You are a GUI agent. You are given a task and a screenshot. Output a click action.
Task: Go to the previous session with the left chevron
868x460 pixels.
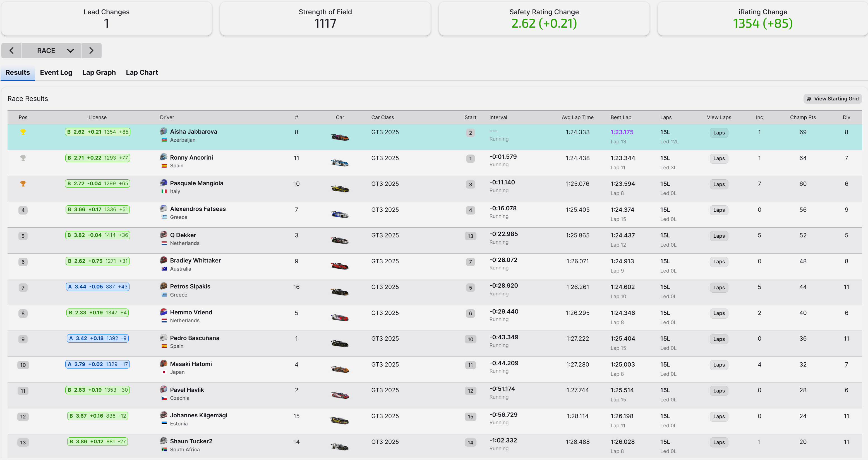point(11,50)
